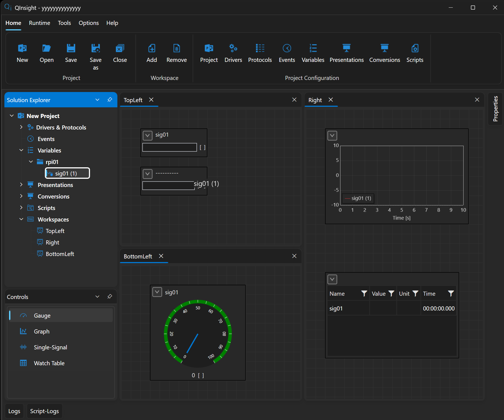Open the gauge sig01 dropdown arrow
Image resolution: width=504 pixels, height=420 pixels.
pyautogui.click(x=157, y=292)
